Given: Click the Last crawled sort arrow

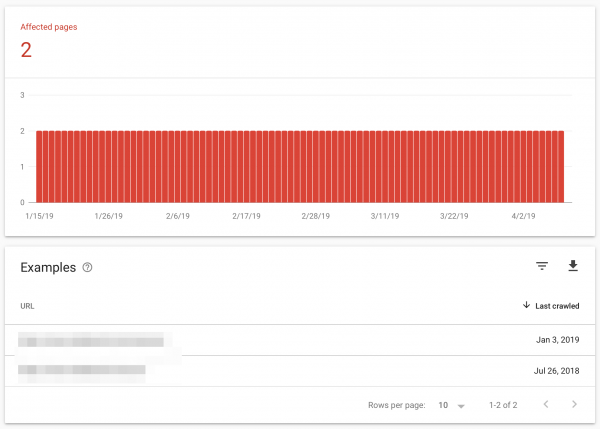Looking at the screenshot, I should [527, 304].
